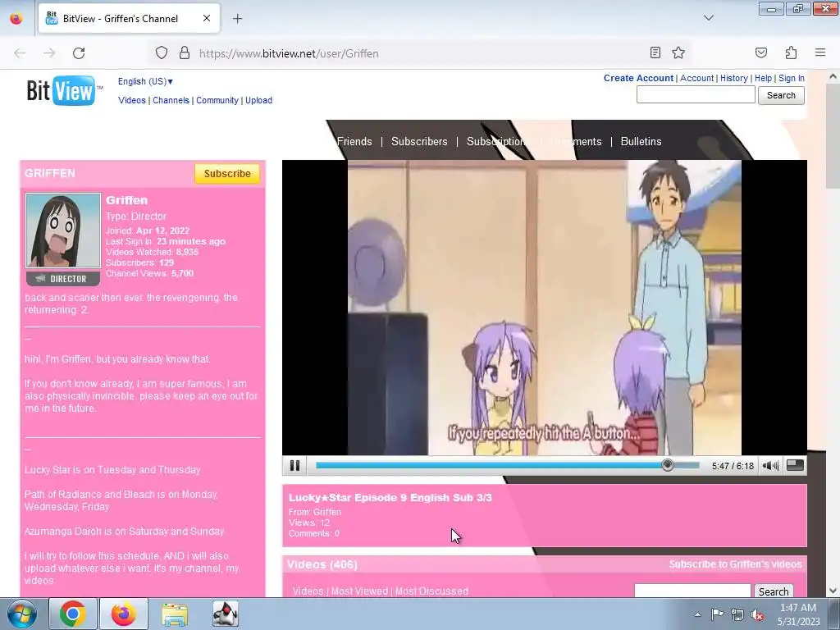Open the Pocket save icon
The image size is (840, 630).
point(760,52)
